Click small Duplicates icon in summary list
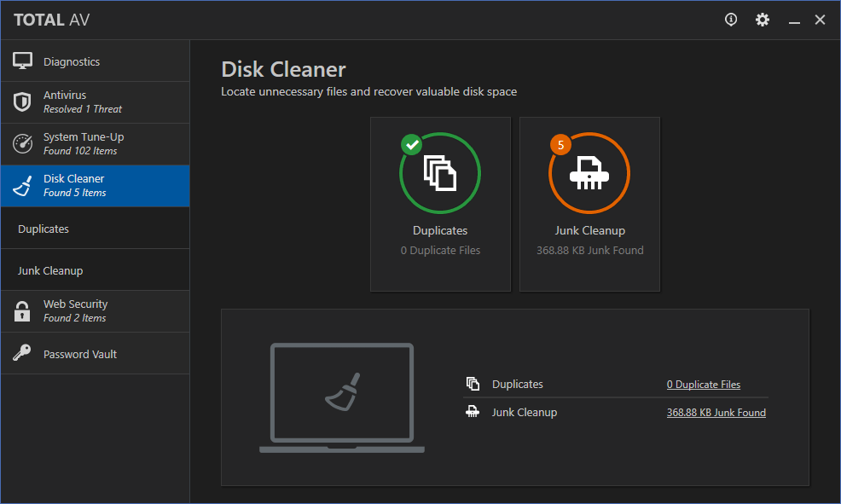This screenshot has width=841, height=504. (x=473, y=384)
